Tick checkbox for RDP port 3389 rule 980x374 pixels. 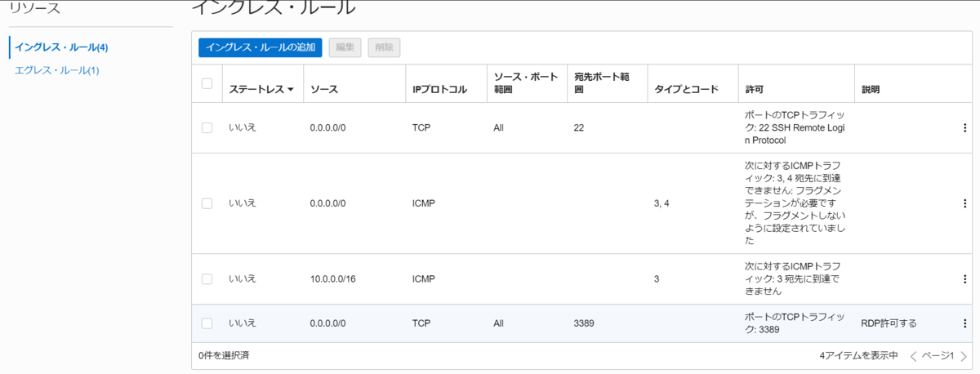coord(207,323)
